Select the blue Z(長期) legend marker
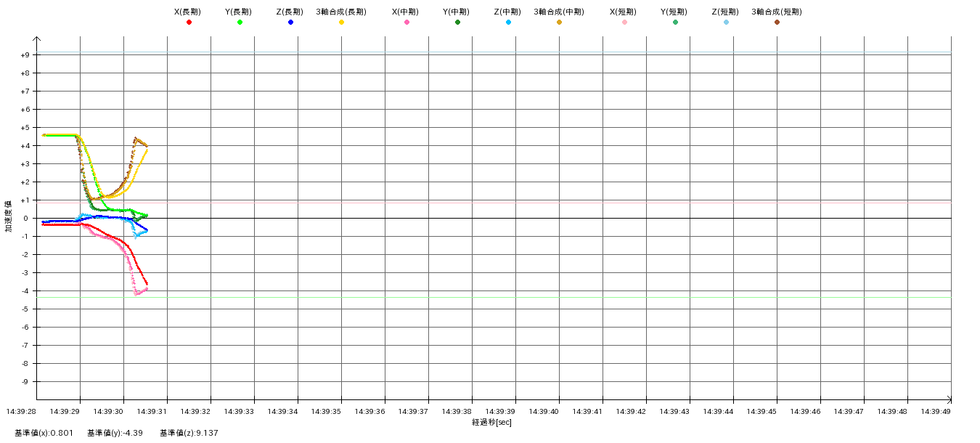This screenshot has width=980, height=443. 290,23
